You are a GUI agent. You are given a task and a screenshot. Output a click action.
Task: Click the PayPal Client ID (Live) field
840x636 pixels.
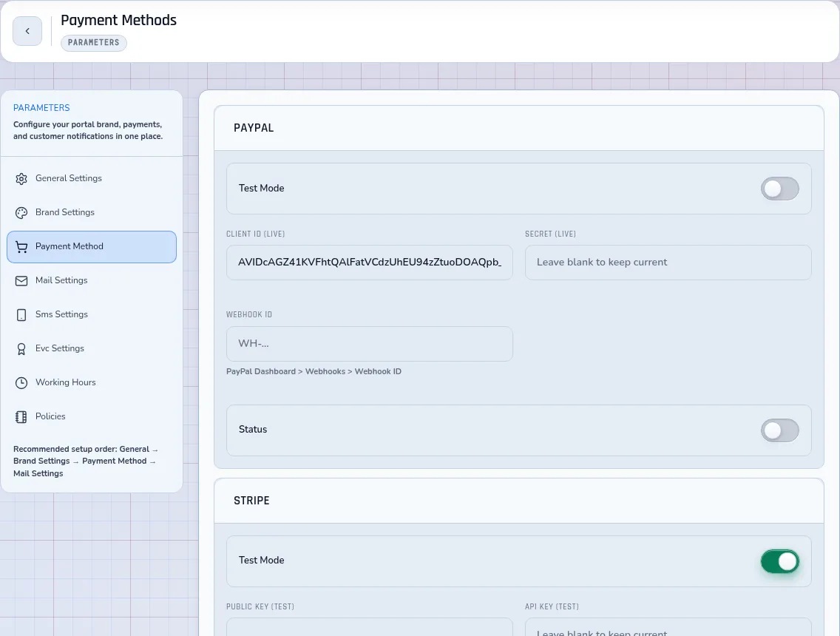(x=370, y=263)
